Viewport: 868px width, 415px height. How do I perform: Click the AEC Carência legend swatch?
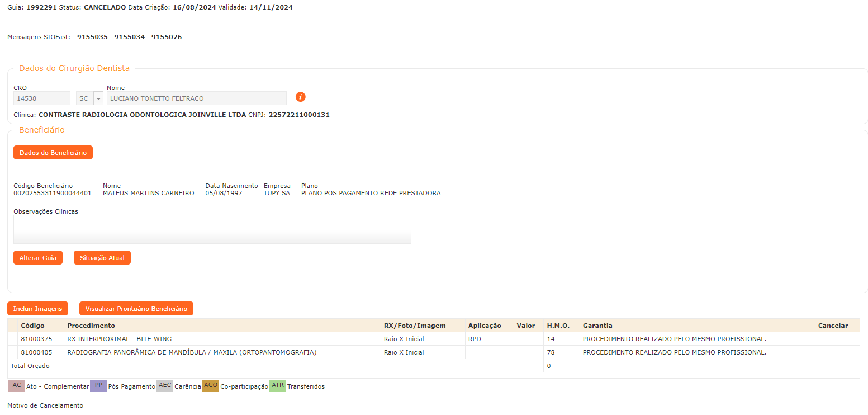click(x=165, y=386)
